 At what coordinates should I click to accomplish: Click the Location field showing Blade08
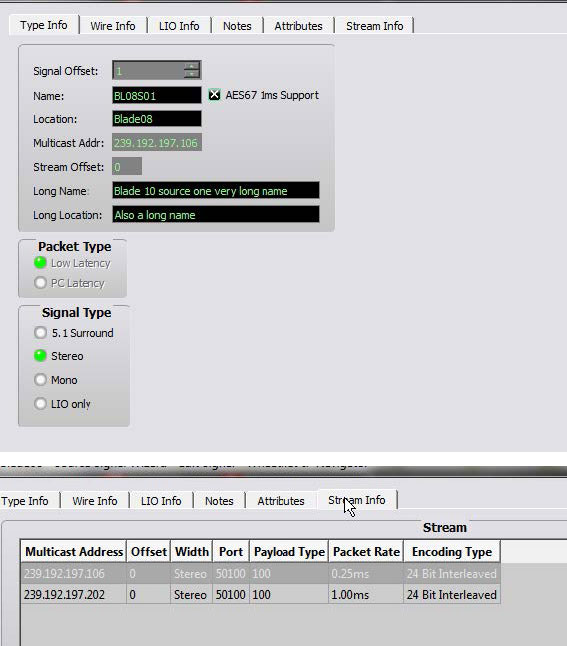click(x=157, y=119)
